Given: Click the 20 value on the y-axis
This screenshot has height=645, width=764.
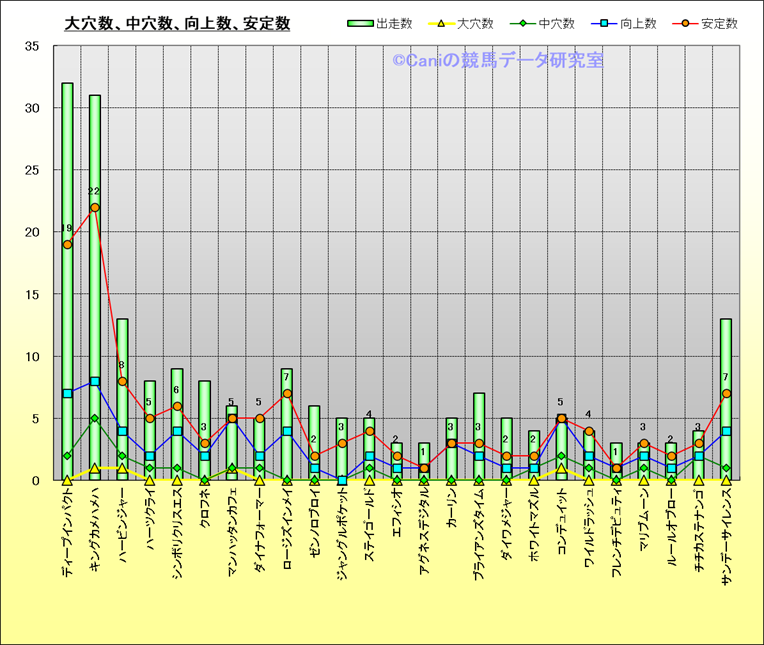Looking at the screenshot, I should pyautogui.click(x=32, y=232).
